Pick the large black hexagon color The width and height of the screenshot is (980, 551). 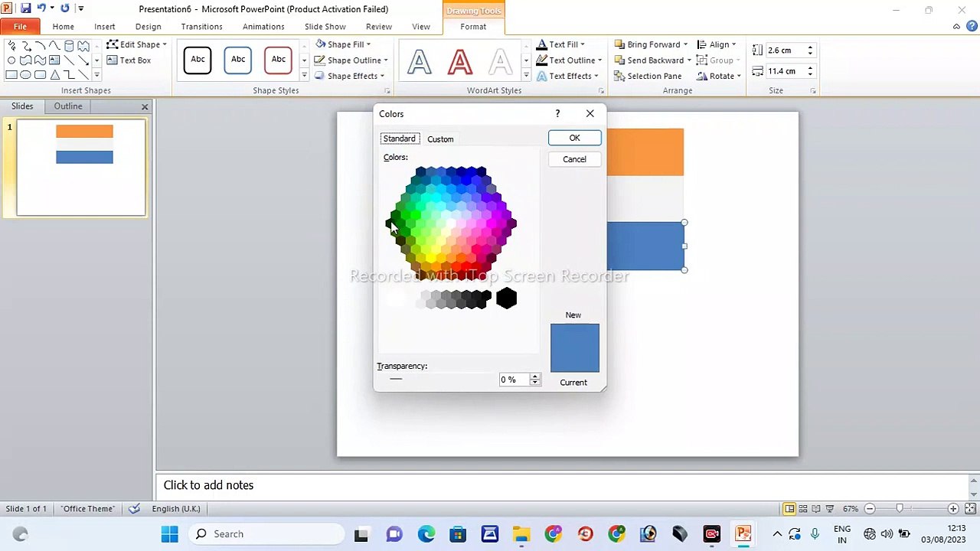click(x=506, y=298)
